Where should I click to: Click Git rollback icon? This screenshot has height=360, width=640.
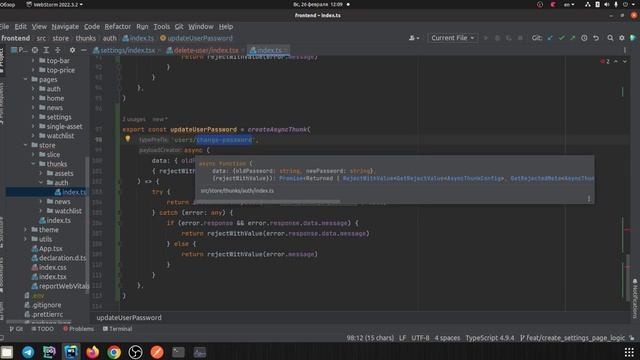click(x=596, y=38)
